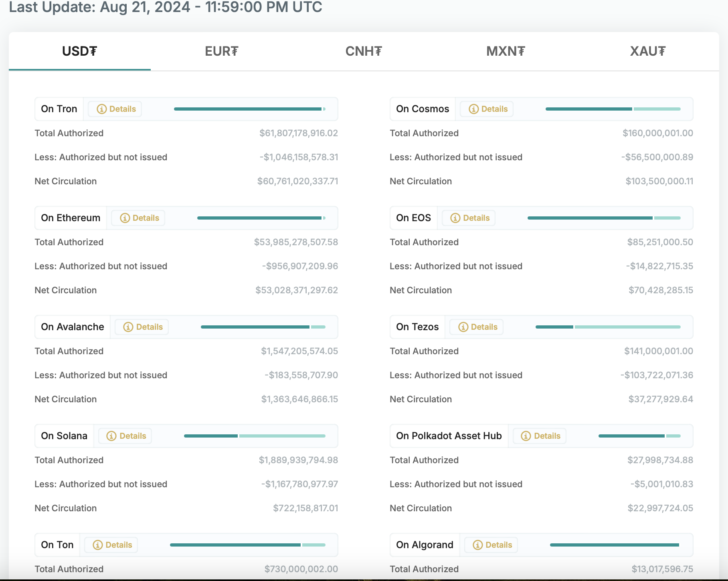Open the Details label for Algorand
The height and width of the screenshot is (581, 728).
499,545
